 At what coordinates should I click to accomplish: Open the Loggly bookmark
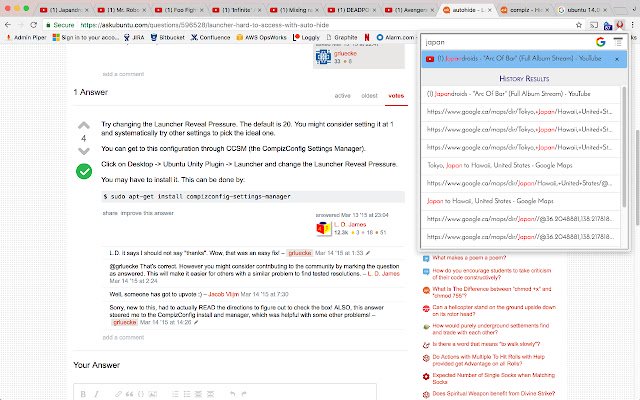pyautogui.click(x=306, y=38)
